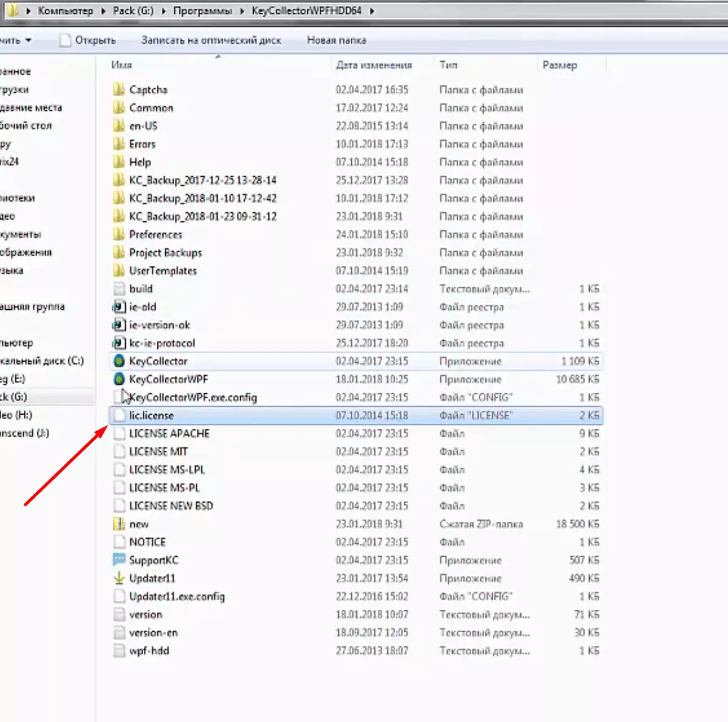This screenshot has width=728, height=722.
Task: Click the NOTICE file icon
Action: pos(120,542)
